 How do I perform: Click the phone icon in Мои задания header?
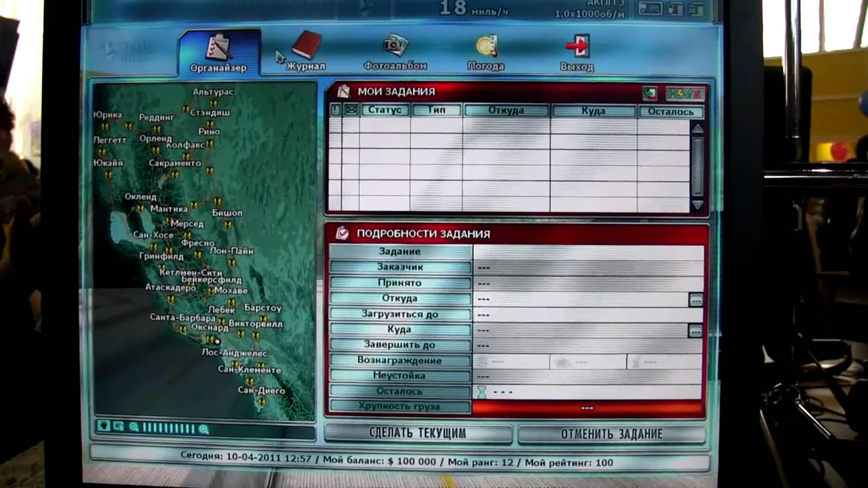click(650, 94)
